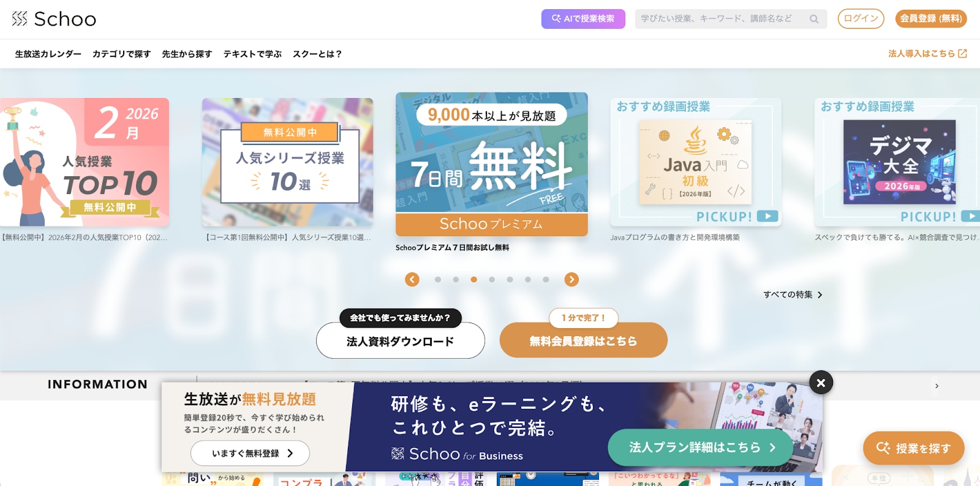The height and width of the screenshot is (486, 980).
Task: Select the fifth carousel dot indicator
Action: [510, 279]
